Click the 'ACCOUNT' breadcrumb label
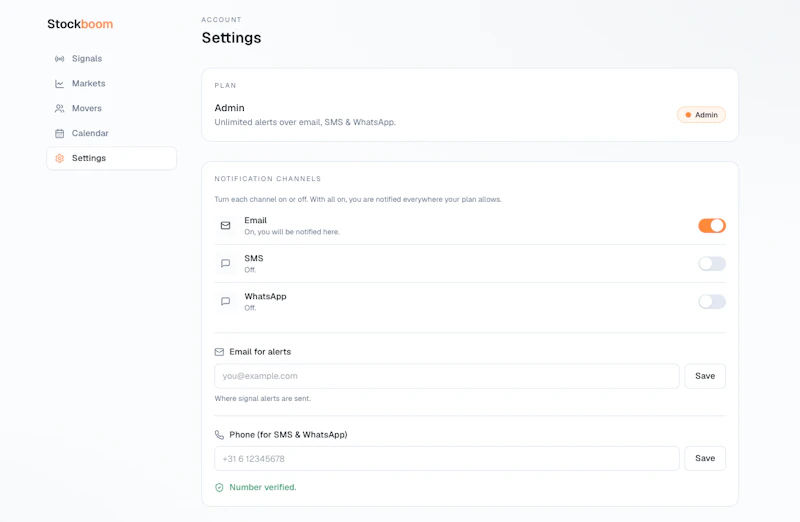This screenshot has height=522, width=800. click(x=221, y=19)
